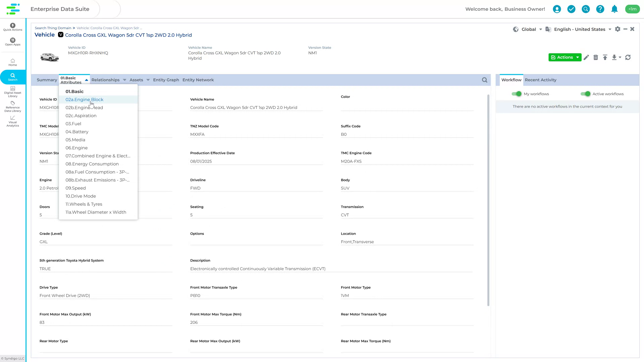Screen dimensions: 644x362
Task: Click the Actions checkbox icon inside the green button
Action: [553, 57]
